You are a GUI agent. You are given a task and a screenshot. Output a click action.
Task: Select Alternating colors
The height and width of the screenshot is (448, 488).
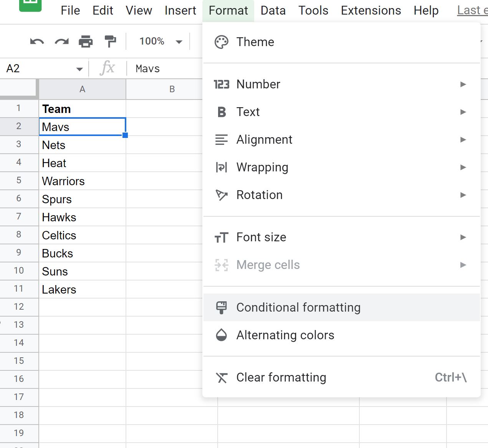pyautogui.click(x=285, y=335)
